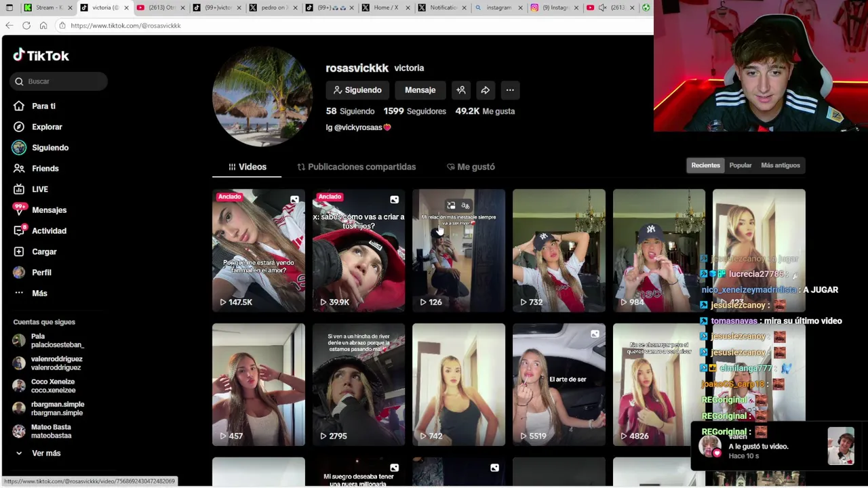Click the rosasvickkk profile picture
Viewport: 868px width, 488px height.
(x=262, y=97)
